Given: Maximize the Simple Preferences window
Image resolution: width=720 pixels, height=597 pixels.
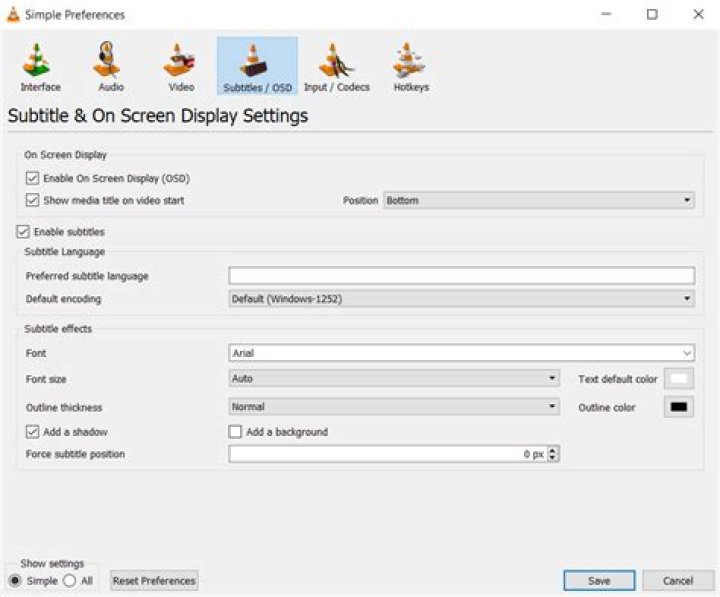Looking at the screenshot, I should click(x=652, y=14).
